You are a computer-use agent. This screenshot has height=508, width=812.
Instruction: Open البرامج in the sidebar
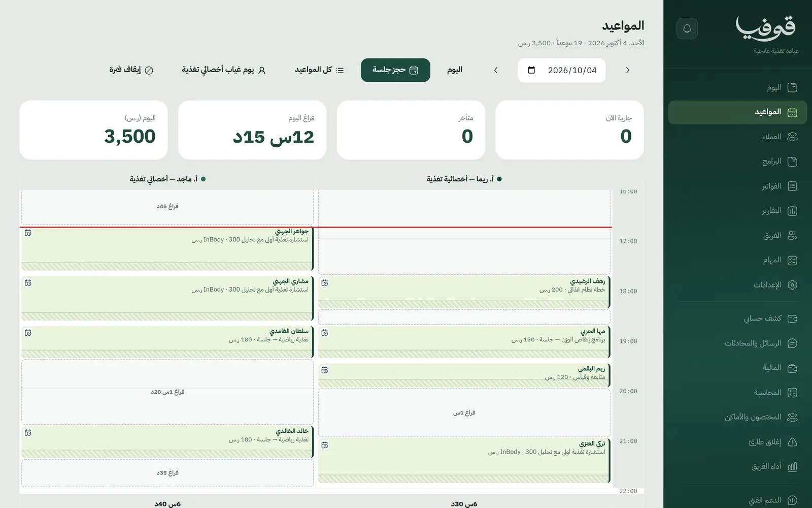click(x=737, y=162)
